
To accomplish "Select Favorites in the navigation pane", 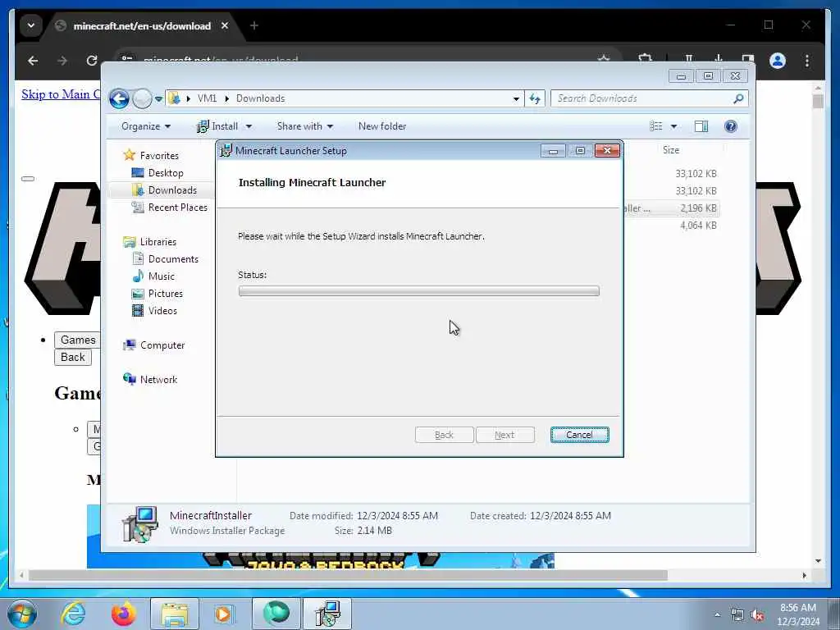I will click(x=159, y=155).
